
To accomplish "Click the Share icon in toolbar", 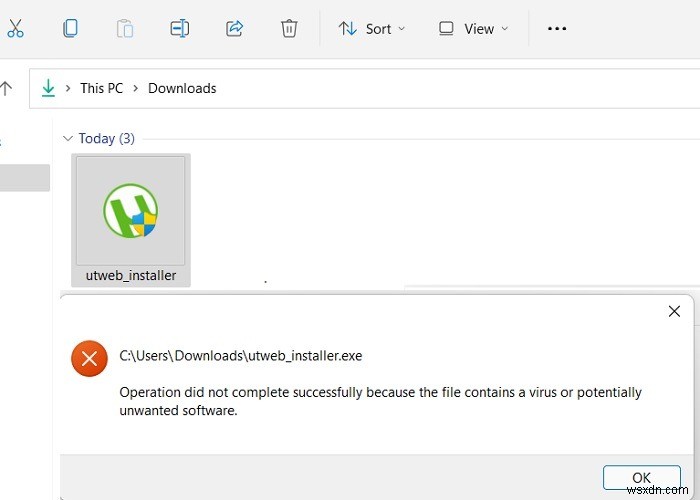I will click(x=234, y=29).
